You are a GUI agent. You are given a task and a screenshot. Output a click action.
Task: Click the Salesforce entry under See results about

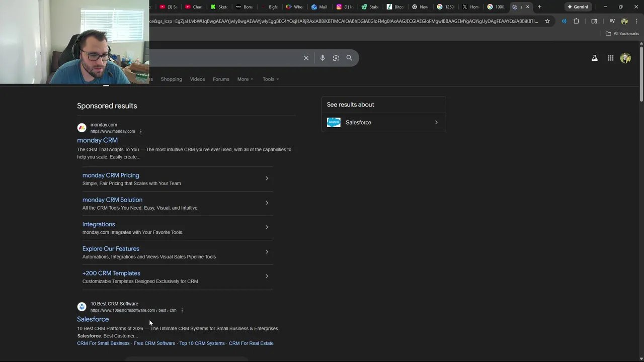click(383, 123)
